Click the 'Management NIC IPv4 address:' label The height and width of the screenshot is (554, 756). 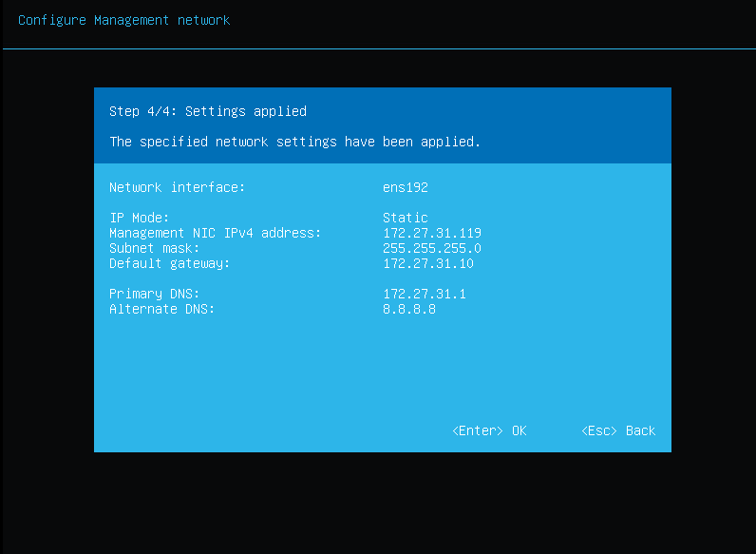(x=215, y=233)
